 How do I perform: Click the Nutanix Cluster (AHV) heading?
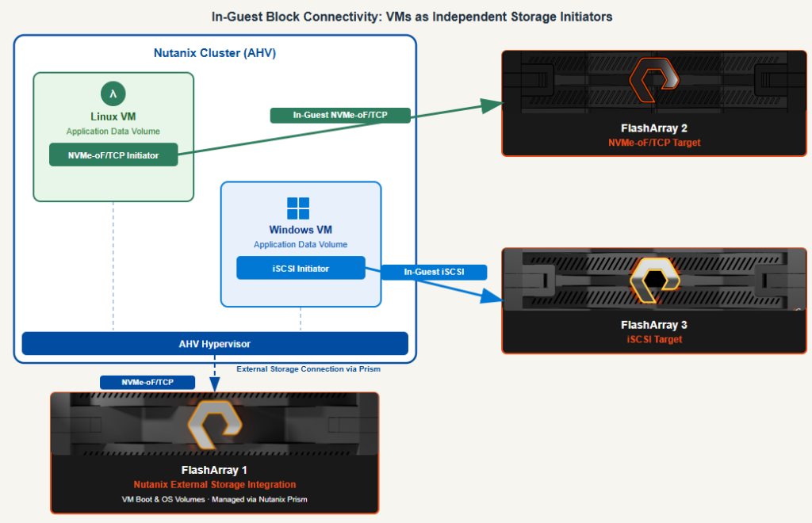click(x=215, y=53)
